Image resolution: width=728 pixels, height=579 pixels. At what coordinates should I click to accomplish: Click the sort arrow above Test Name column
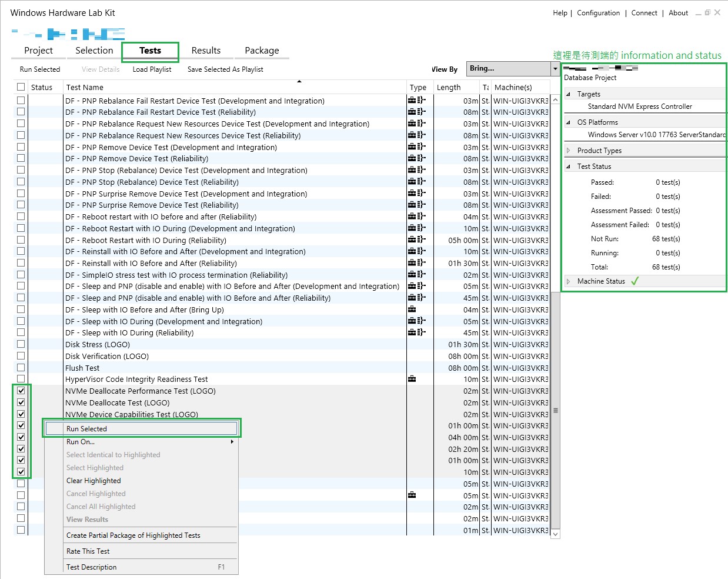tap(299, 81)
